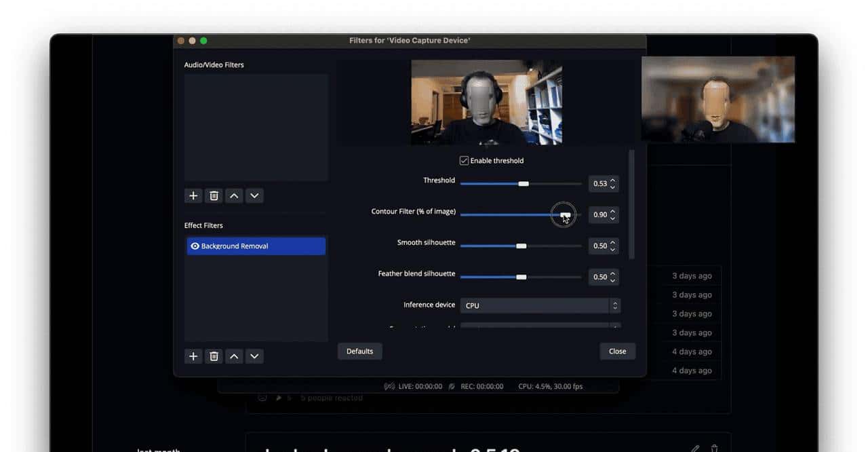
Task: Increase Contour Filter value with up stepper
Action: pyautogui.click(x=613, y=211)
